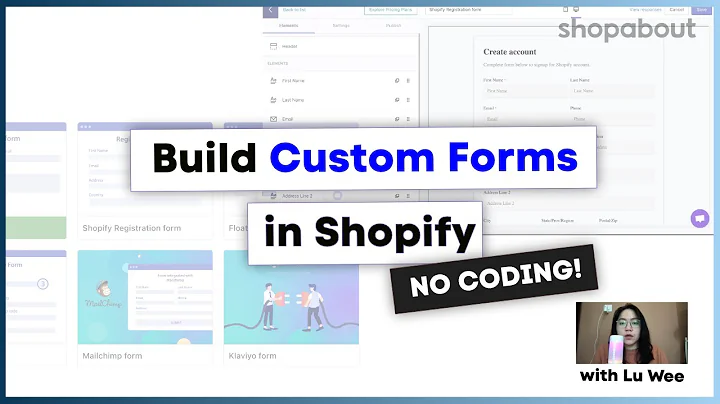This screenshot has height=404, width=720.
Task: Click the Email input in form preview
Action: (525, 119)
